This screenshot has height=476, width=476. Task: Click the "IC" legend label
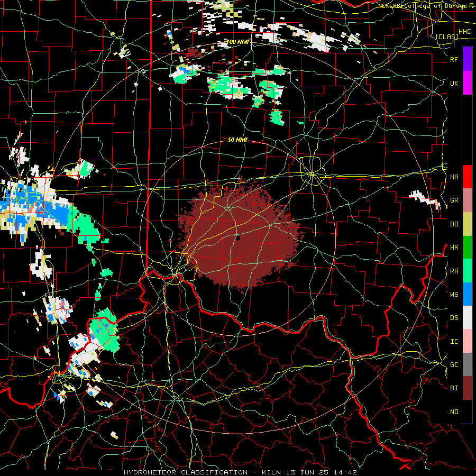[454, 341]
